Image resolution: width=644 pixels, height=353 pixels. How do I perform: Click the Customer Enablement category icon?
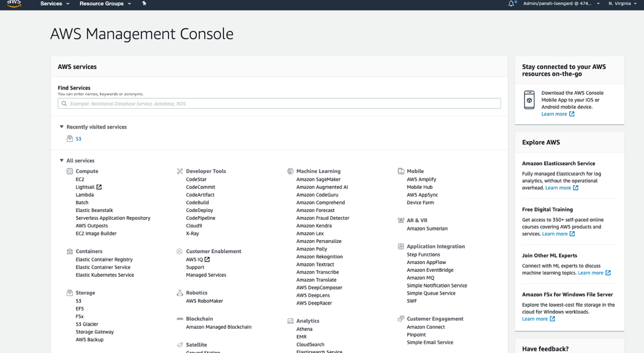click(x=180, y=251)
